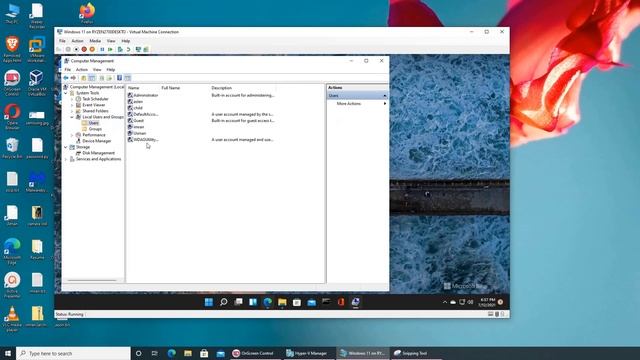Open File menu in Virtual Machine Connection window
The width and height of the screenshot is (640, 360).
click(x=62, y=41)
